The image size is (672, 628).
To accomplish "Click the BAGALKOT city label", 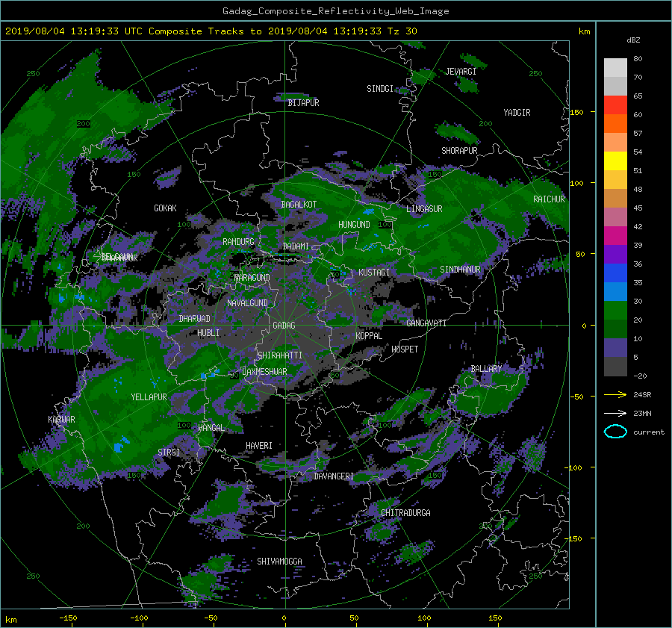I will coord(299,205).
